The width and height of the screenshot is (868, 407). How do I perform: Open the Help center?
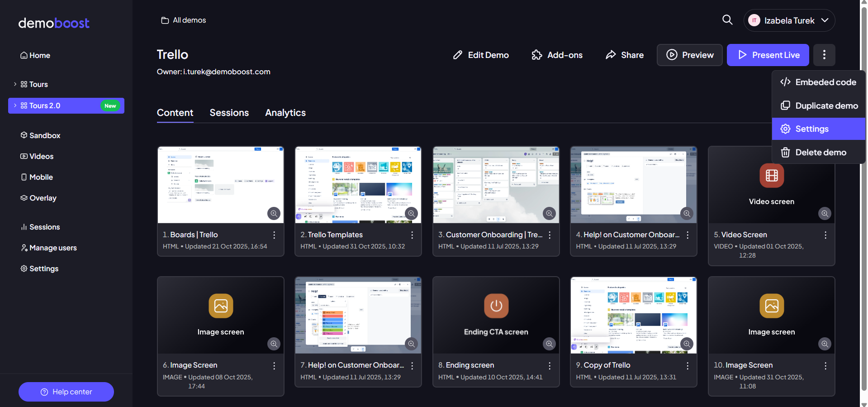66,392
